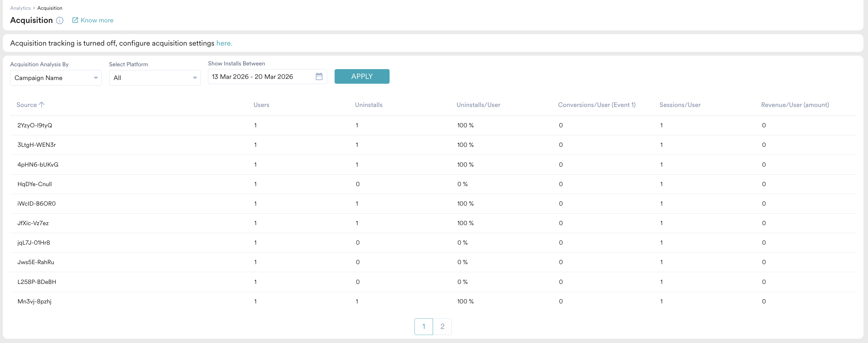
Task: Go to page 2 of results
Action: pos(442,326)
